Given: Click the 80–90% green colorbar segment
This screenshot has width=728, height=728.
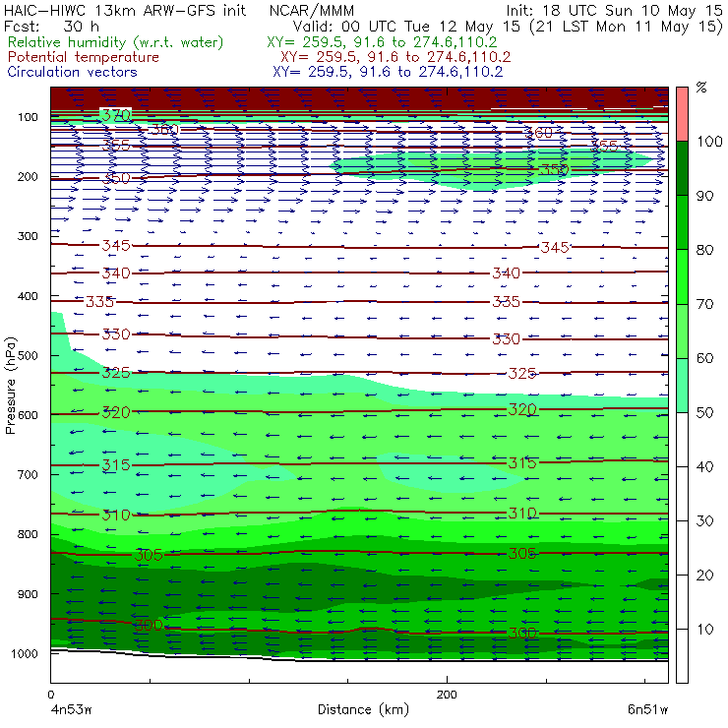Looking at the screenshot, I should pos(682,222).
